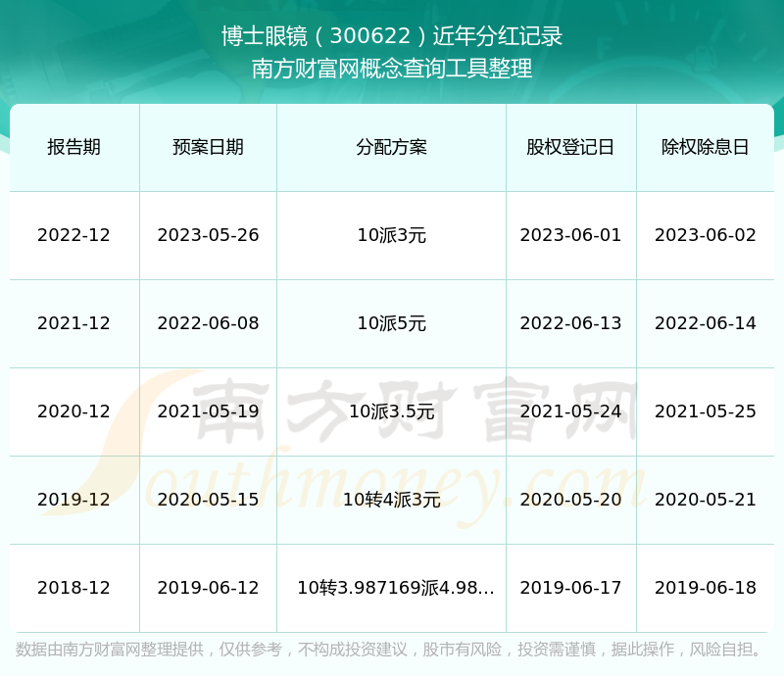Click proposal date 2021-05-19
This screenshot has height=676, width=784.
(x=208, y=411)
